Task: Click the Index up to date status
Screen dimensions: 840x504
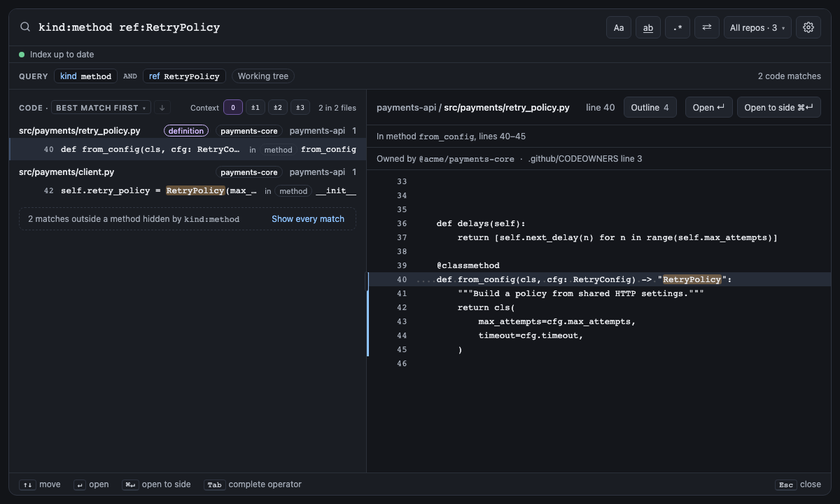Action: 56,55
